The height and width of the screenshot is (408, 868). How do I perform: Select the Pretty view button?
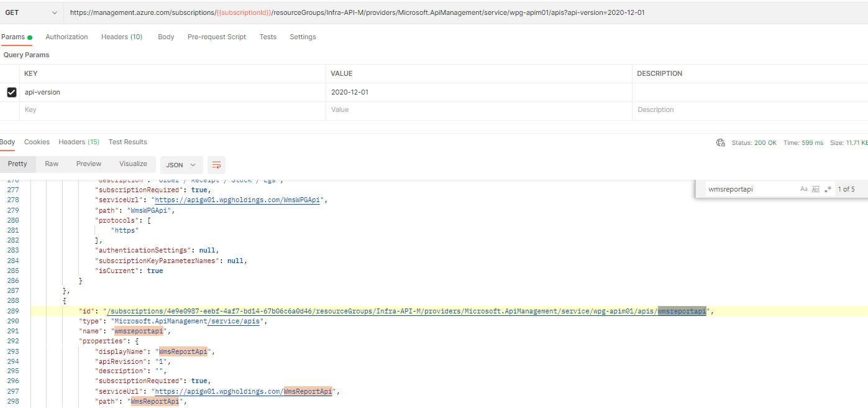click(x=17, y=164)
